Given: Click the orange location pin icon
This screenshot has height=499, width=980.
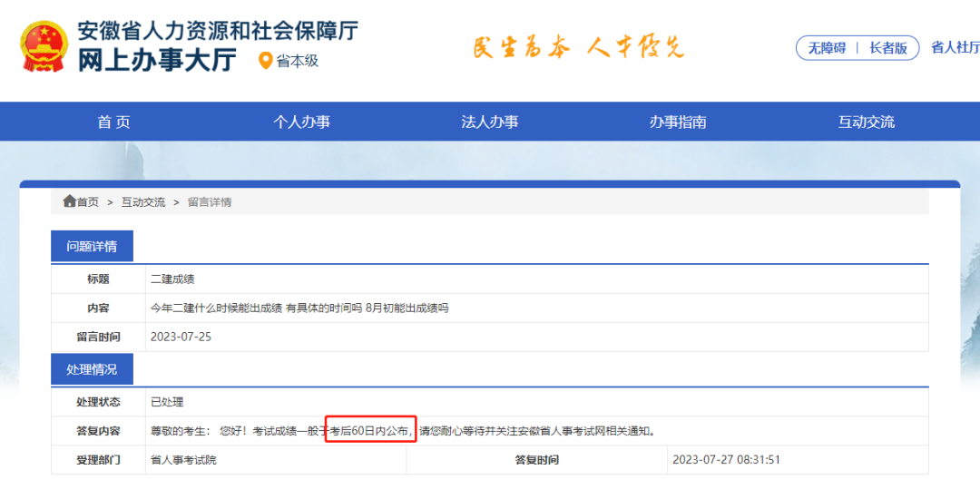Looking at the screenshot, I should point(265,61).
